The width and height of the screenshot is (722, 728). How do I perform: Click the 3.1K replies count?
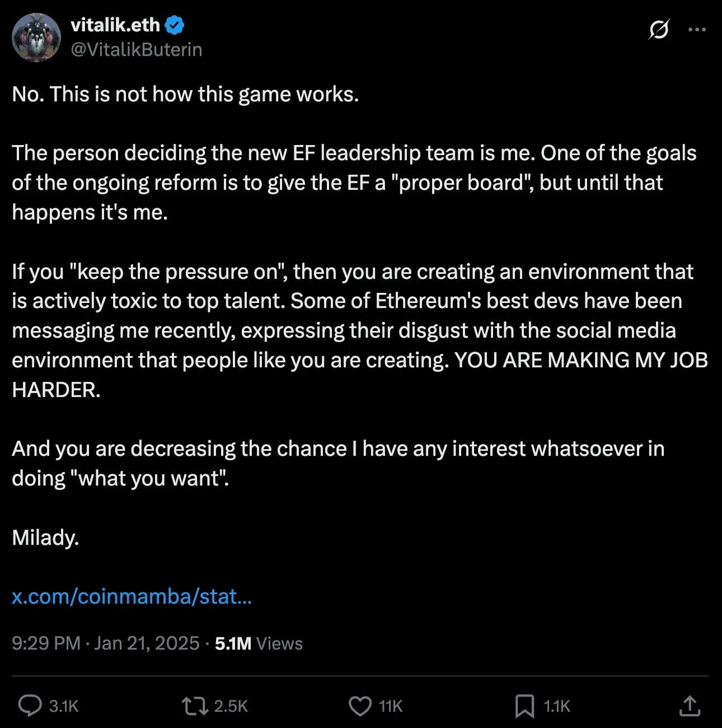click(64, 706)
